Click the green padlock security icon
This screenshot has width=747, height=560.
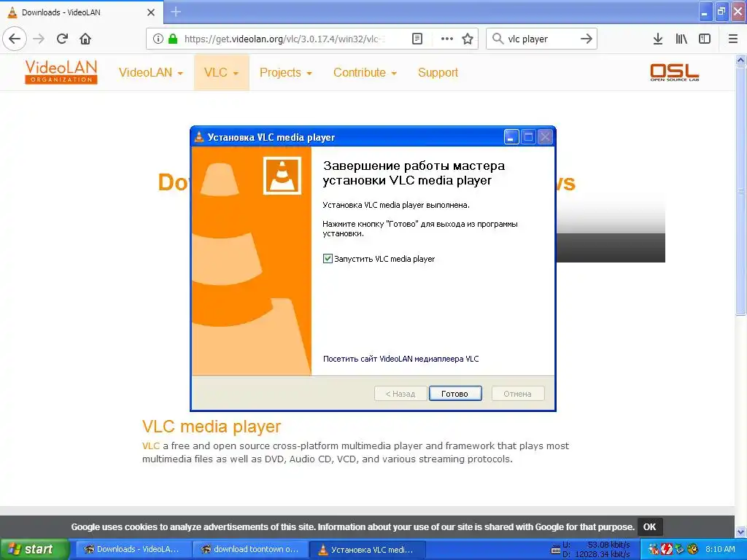click(173, 39)
